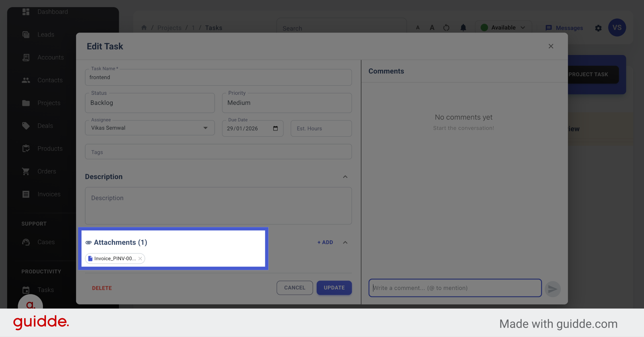Click the Accounts building icon
The height and width of the screenshot is (337, 644).
tap(26, 57)
